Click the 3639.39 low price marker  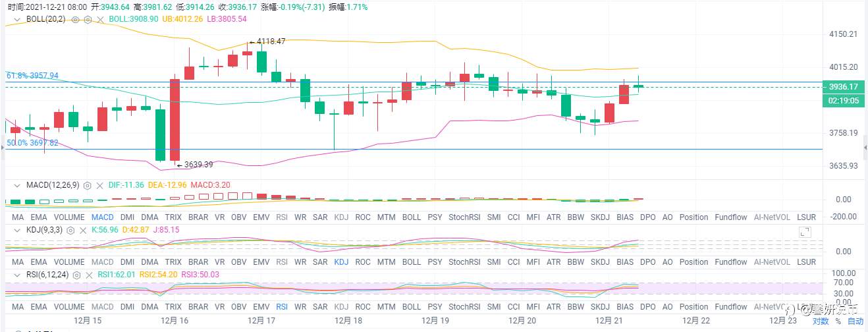[198, 165]
